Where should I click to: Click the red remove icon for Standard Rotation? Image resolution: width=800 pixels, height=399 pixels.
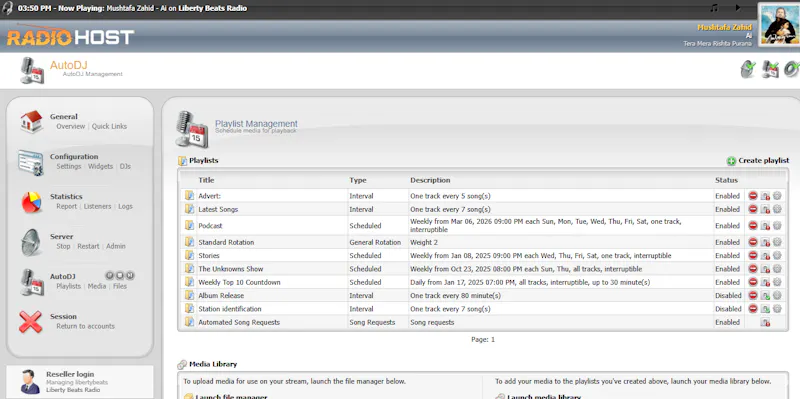[753, 242]
